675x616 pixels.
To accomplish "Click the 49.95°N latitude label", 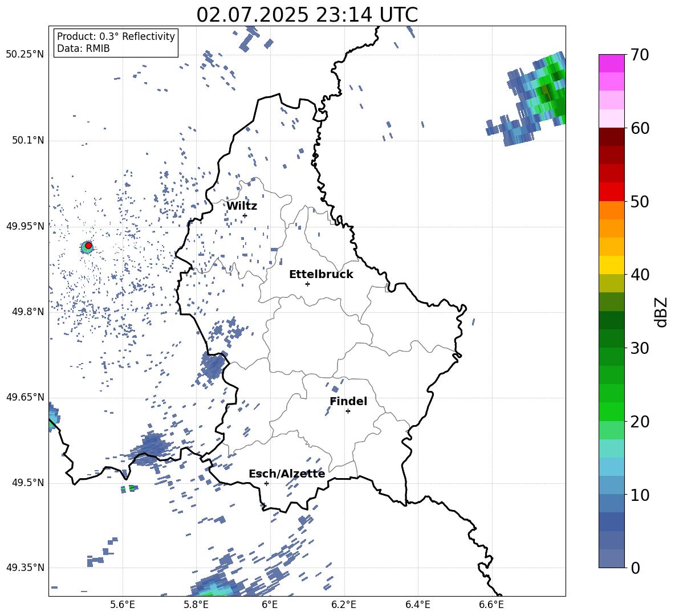I will (x=25, y=226).
